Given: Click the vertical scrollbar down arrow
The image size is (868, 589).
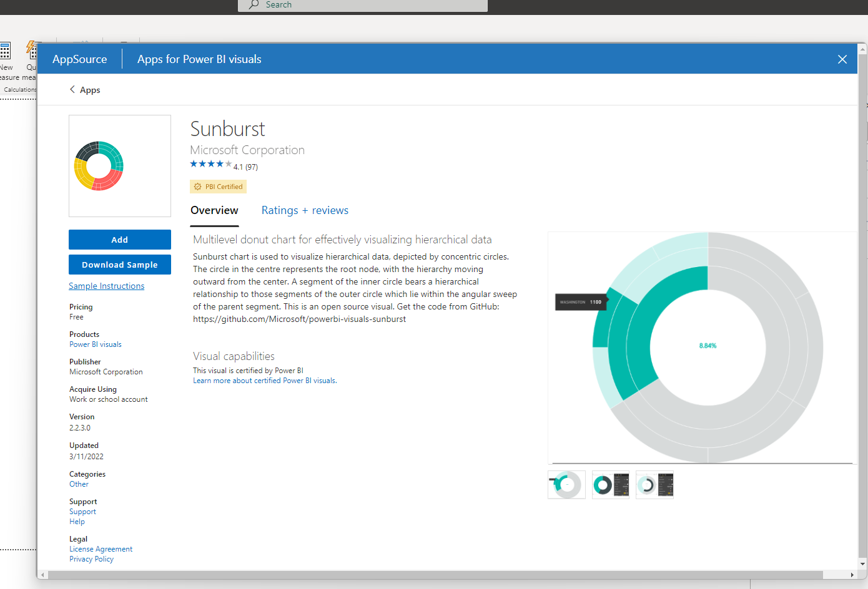Looking at the screenshot, I should (862, 564).
